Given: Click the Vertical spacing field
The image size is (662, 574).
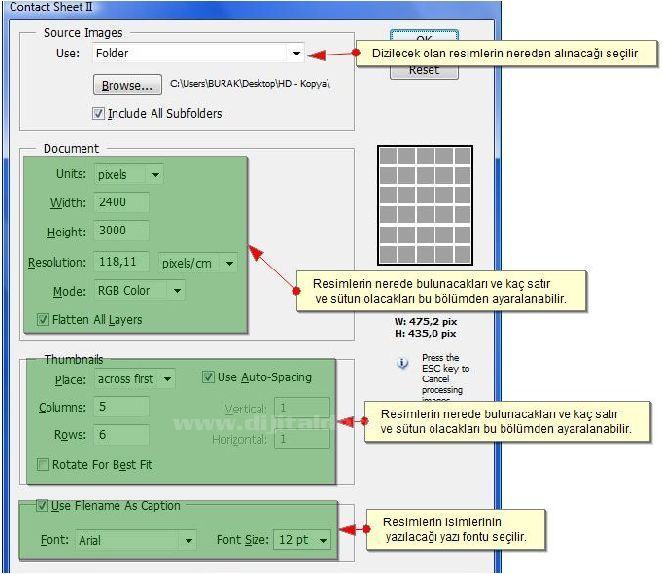Looking at the screenshot, I should pos(302,408).
